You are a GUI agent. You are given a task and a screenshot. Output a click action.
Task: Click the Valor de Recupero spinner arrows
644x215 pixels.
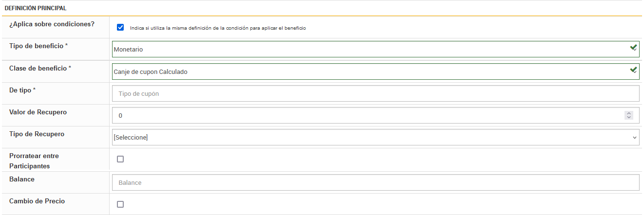[629, 115]
